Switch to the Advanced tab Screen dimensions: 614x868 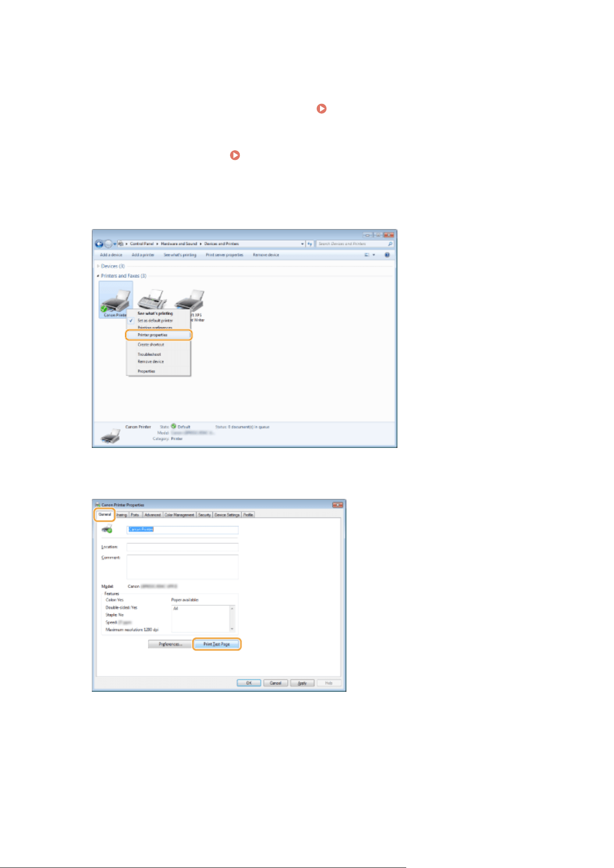tap(152, 515)
